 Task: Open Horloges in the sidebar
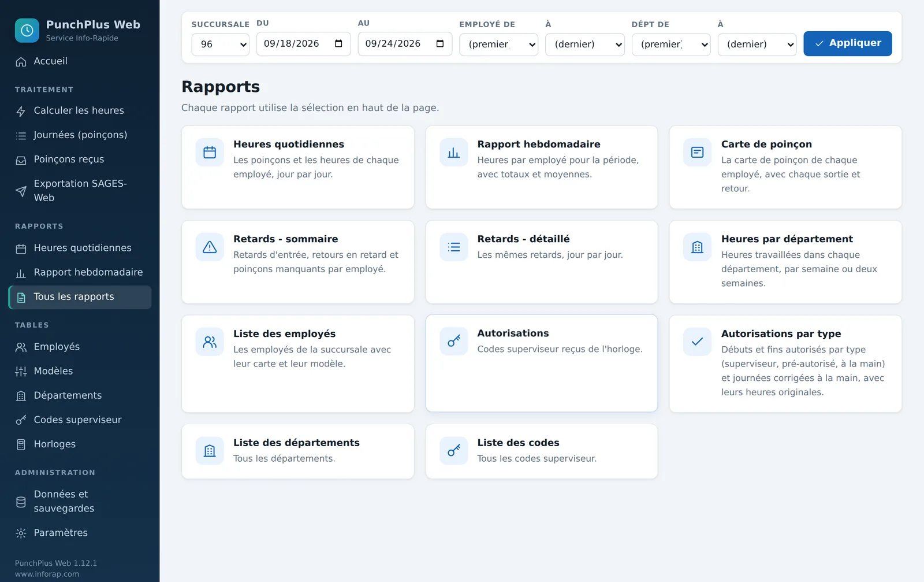[x=80, y=444]
